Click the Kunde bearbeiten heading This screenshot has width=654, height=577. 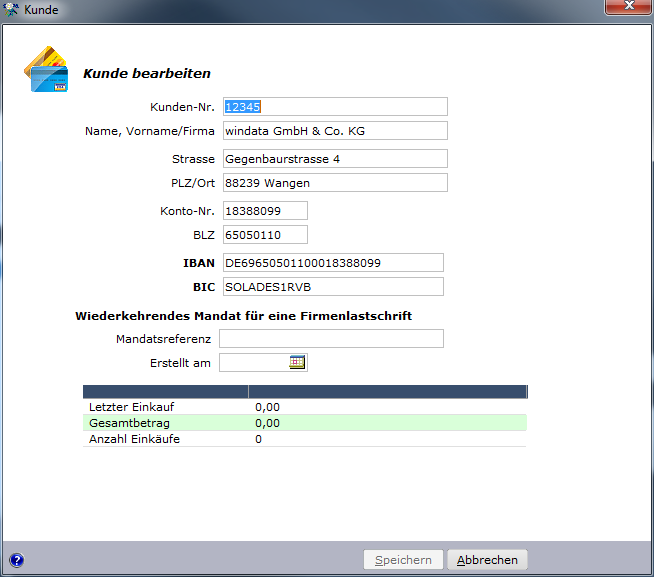click(x=147, y=73)
